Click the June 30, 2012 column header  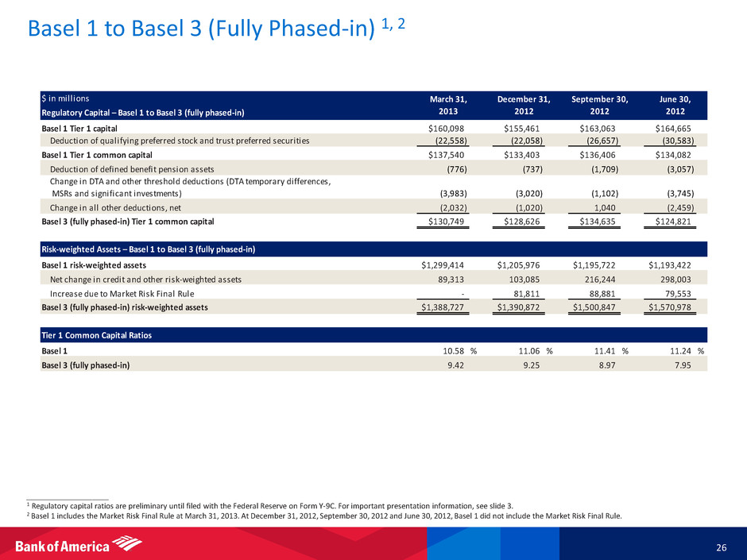[x=675, y=105]
